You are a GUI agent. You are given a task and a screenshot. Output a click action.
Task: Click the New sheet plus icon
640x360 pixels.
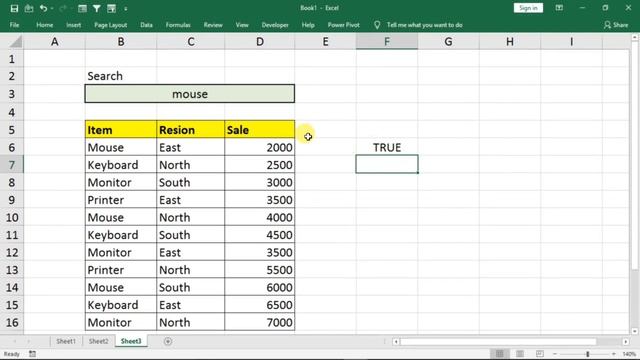(168, 341)
